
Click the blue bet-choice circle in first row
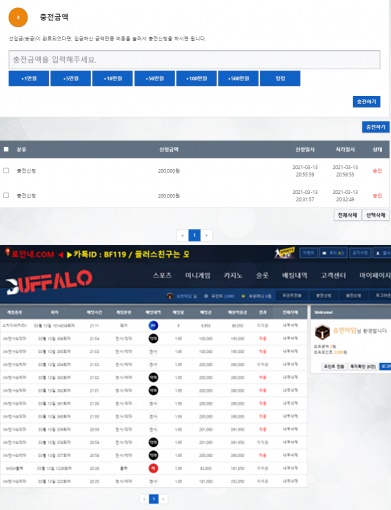tap(153, 325)
